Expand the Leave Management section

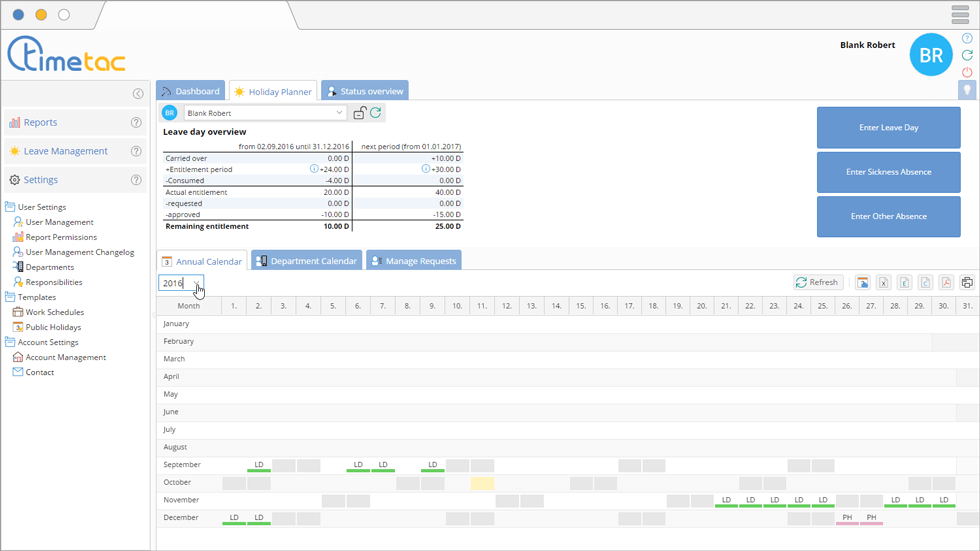point(66,151)
